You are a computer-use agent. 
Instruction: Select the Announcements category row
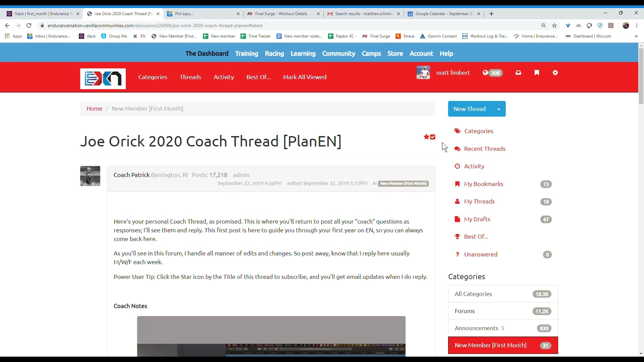(x=503, y=328)
